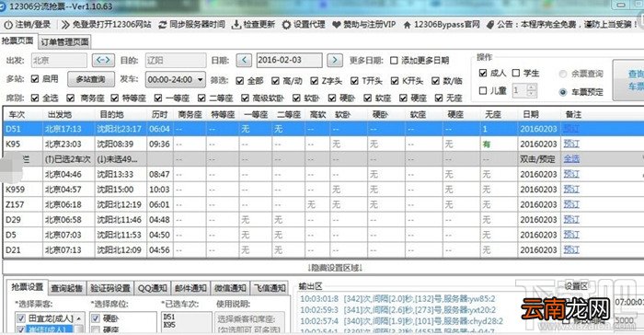Toggle 硬卧 seat selection checkbox
Viewport: 644px width, 335px height.
(96, 318)
